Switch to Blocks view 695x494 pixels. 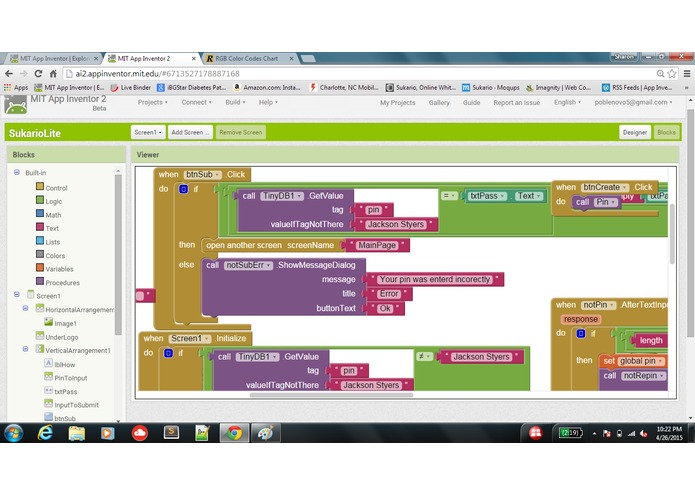(x=666, y=132)
